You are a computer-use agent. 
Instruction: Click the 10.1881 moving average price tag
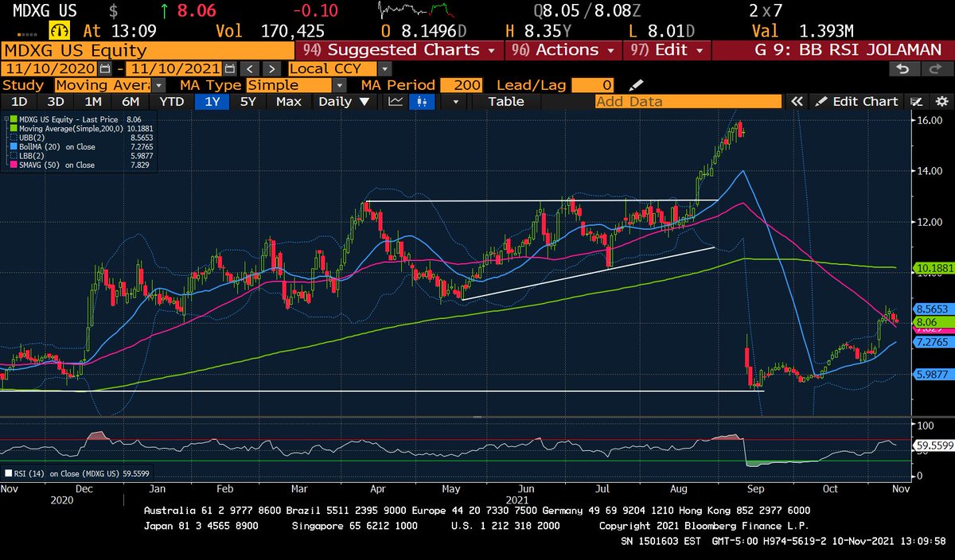tap(933, 269)
